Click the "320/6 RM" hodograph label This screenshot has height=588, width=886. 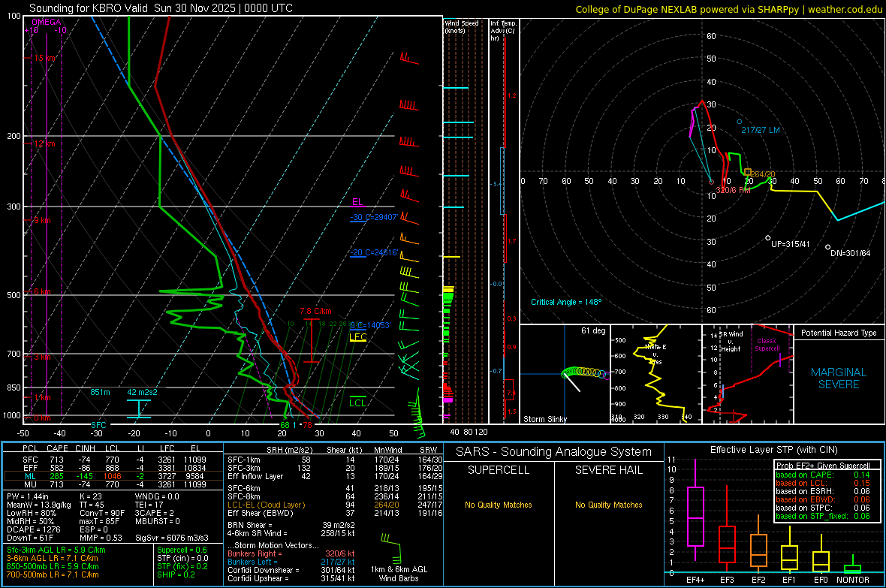pos(733,190)
